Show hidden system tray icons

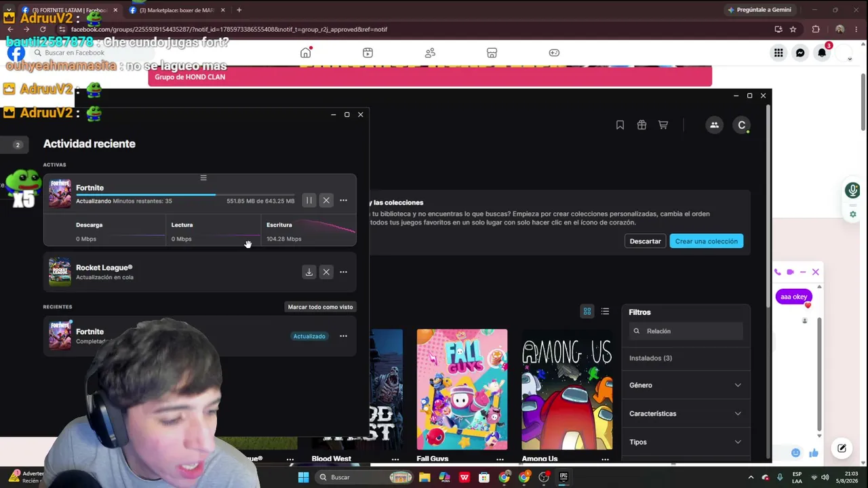(x=751, y=477)
